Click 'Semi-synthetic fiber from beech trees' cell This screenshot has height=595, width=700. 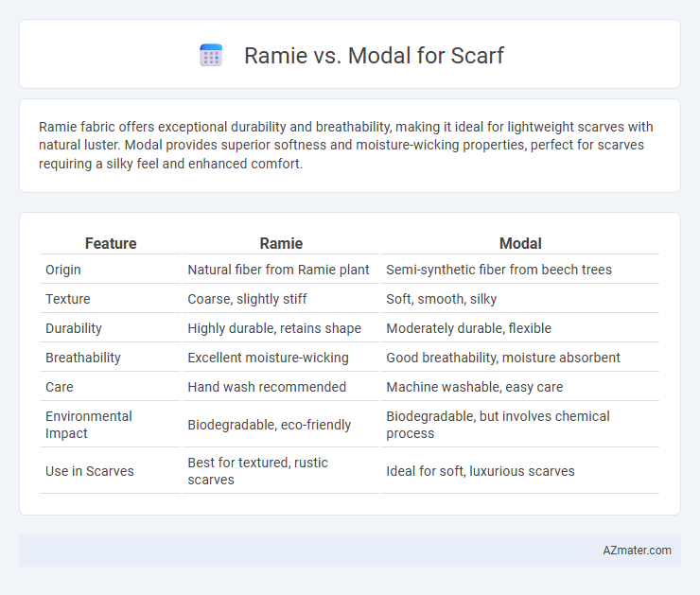click(499, 270)
